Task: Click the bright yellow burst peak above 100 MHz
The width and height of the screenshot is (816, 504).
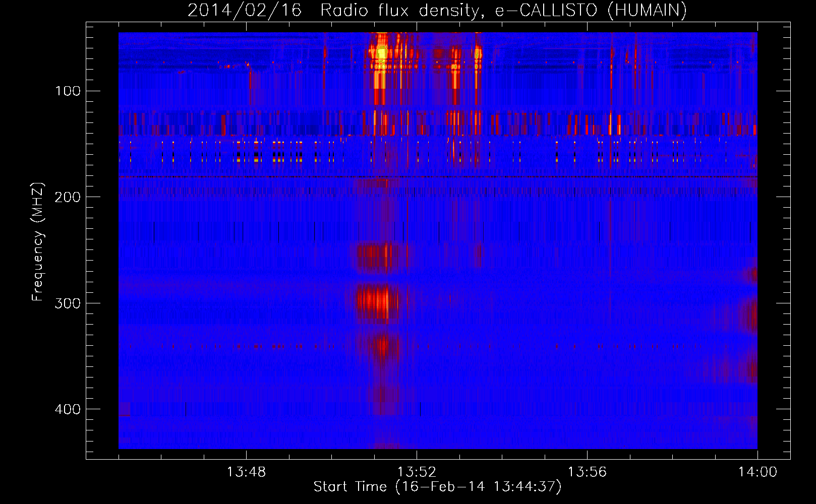Action: tap(382, 52)
